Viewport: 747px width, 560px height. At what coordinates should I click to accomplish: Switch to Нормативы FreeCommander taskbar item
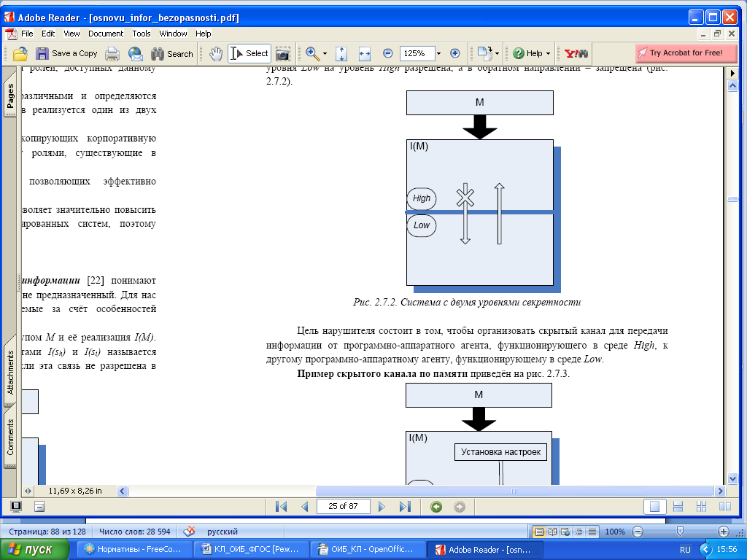click(x=134, y=549)
